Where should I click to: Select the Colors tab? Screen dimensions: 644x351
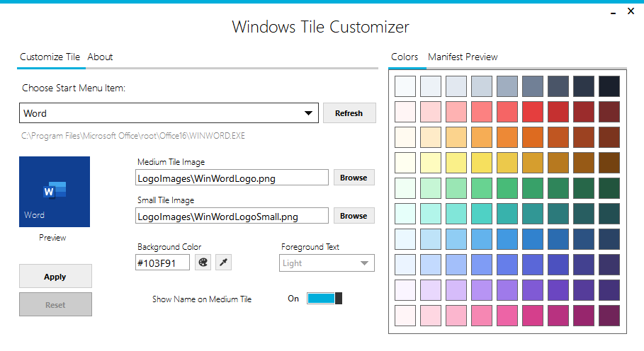[405, 57]
